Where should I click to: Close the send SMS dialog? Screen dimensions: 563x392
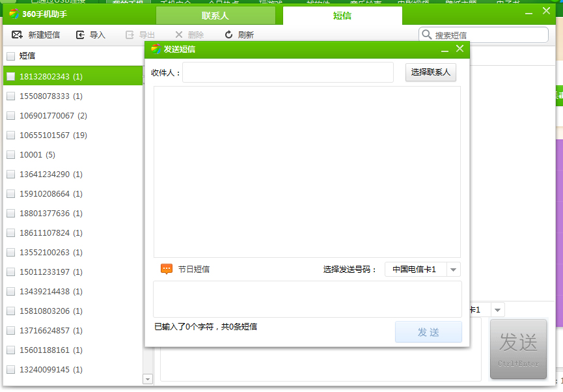coord(460,49)
